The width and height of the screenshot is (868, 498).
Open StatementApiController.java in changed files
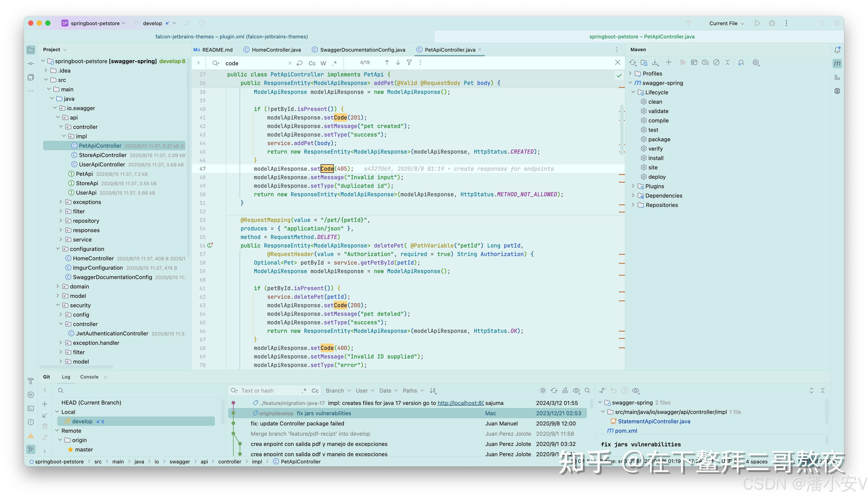click(654, 421)
